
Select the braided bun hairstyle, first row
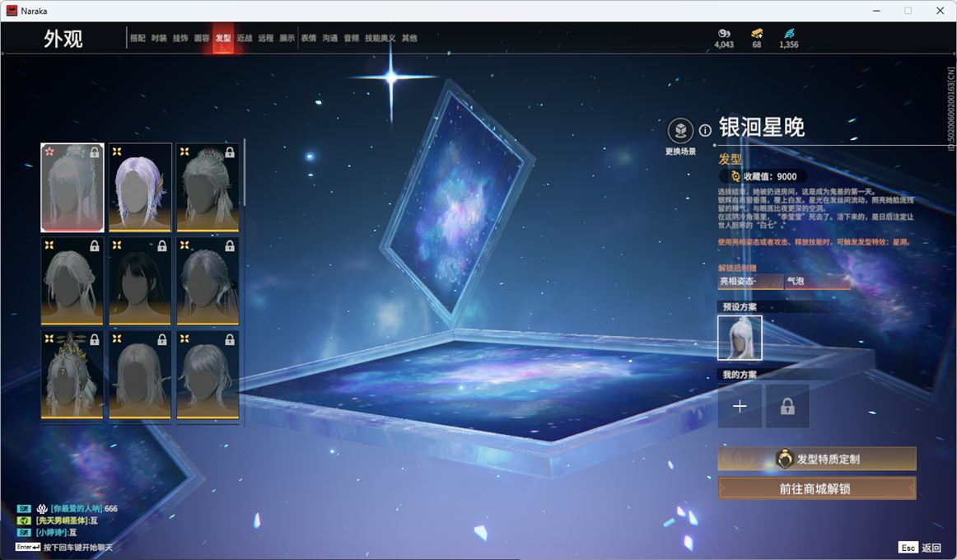208,187
